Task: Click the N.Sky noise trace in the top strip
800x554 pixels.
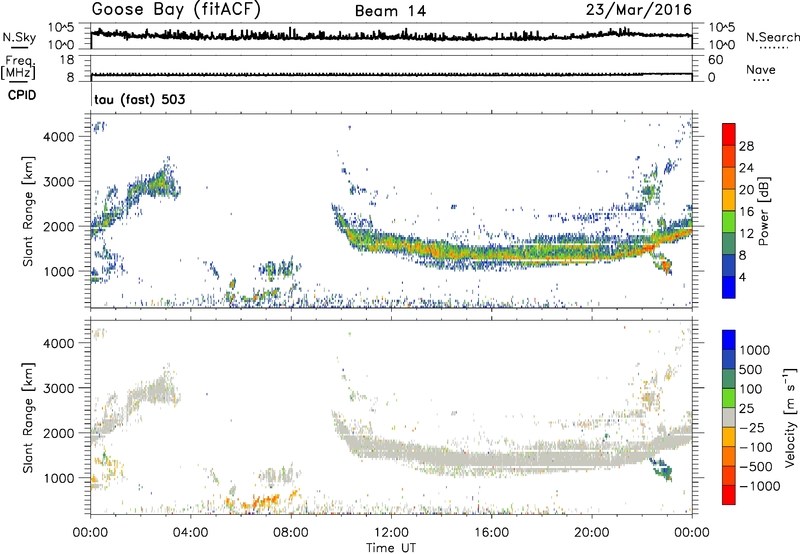Action: (391, 36)
